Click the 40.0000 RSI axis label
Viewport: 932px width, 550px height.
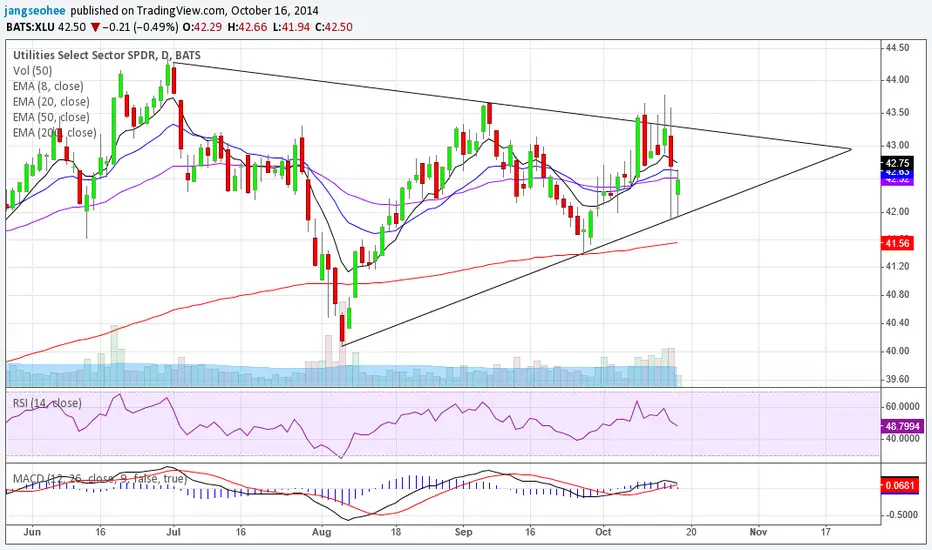[902, 438]
